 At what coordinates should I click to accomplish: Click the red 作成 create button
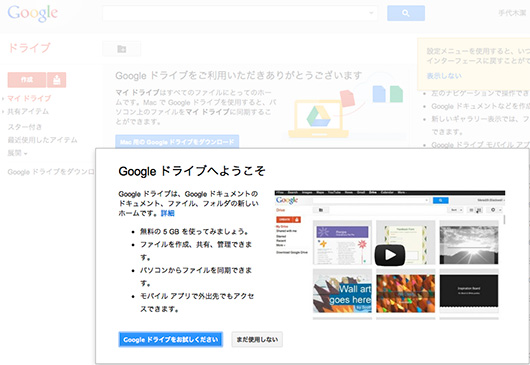(27, 80)
